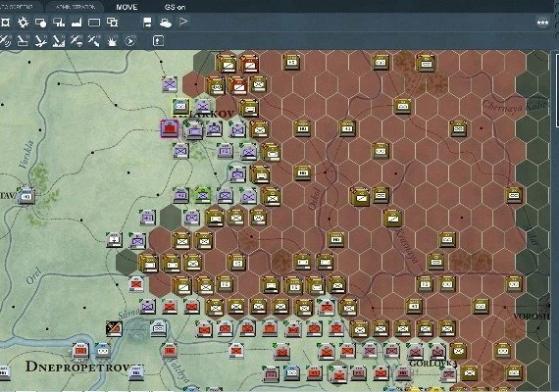Click the hex-frame icon in top toolbar row
Screen dimensions: 559x392
click(x=5, y=23)
